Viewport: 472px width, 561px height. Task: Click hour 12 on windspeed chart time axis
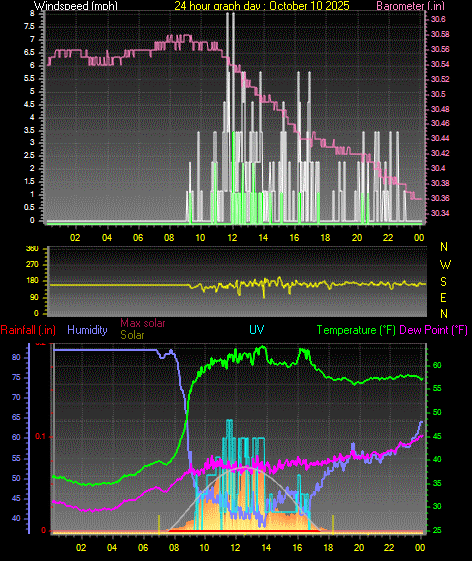pos(232,238)
